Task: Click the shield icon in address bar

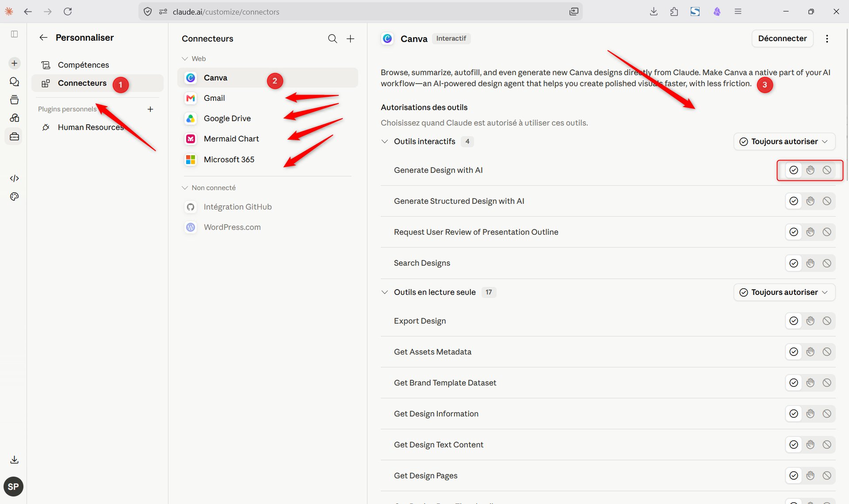Action: 148,11
